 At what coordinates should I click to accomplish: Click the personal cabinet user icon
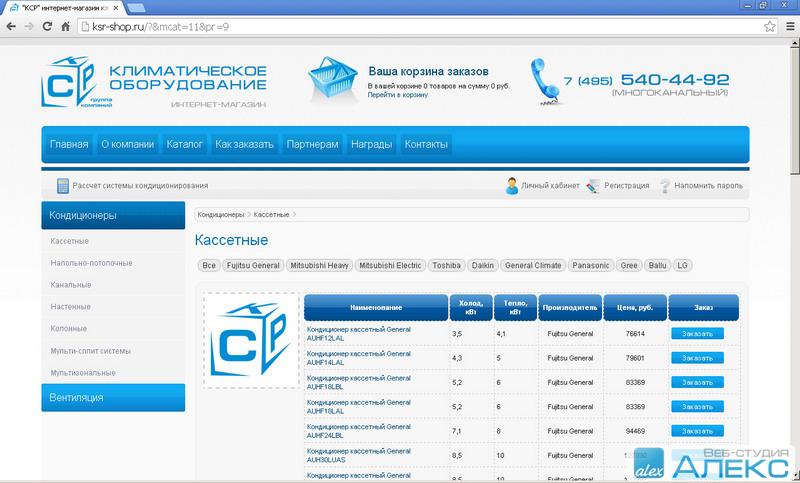click(x=512, y=185)
